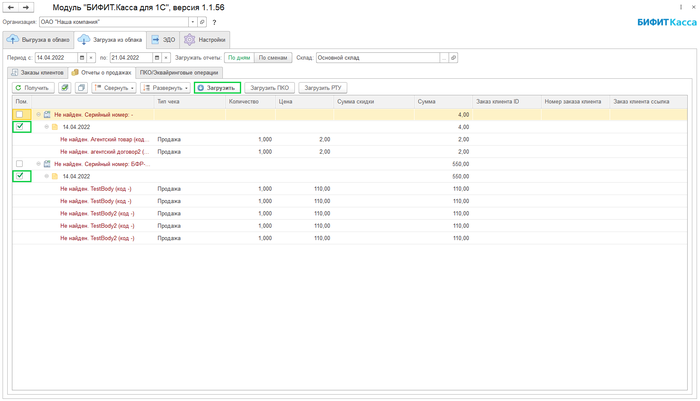700x401 pixels.
Task: Collapse the 'Серийный номер: БФР' tree node
Action: (x=38, y=164)
